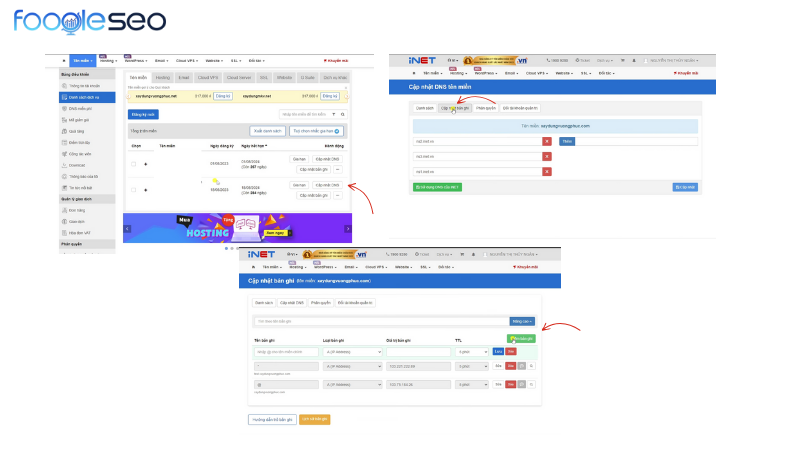This screenshot has width=800, height=450.
Task: Switch to the Cập nhật bản ghi tab
Action: click(454, 107)
